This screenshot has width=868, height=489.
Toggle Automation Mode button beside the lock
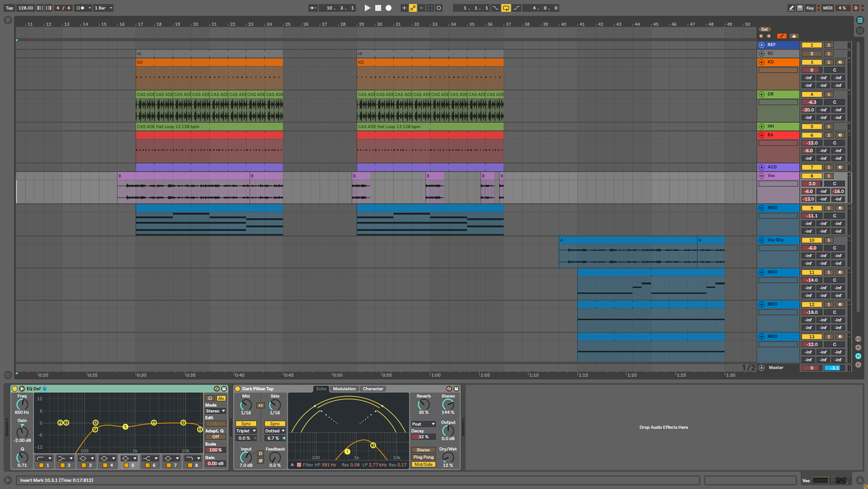[x=782, y=36]
